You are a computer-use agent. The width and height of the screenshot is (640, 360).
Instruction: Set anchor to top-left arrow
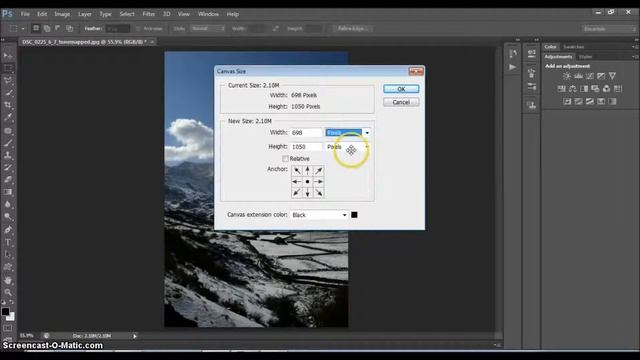297,171
